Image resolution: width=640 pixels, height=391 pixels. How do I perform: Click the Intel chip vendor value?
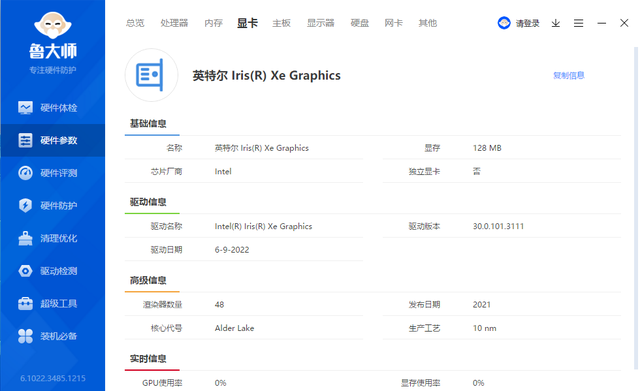point(223,171)
